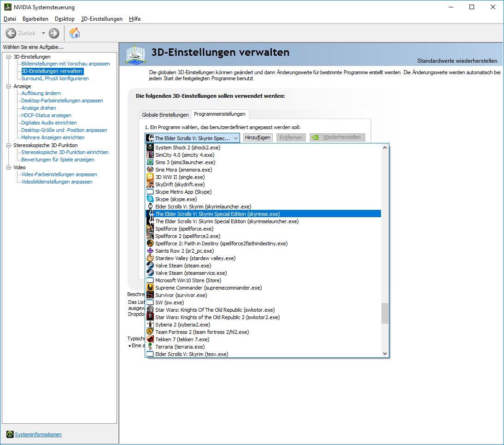Click the Entfernen button
The width and height of the screenshot is (504, 445).
(291, 137)
